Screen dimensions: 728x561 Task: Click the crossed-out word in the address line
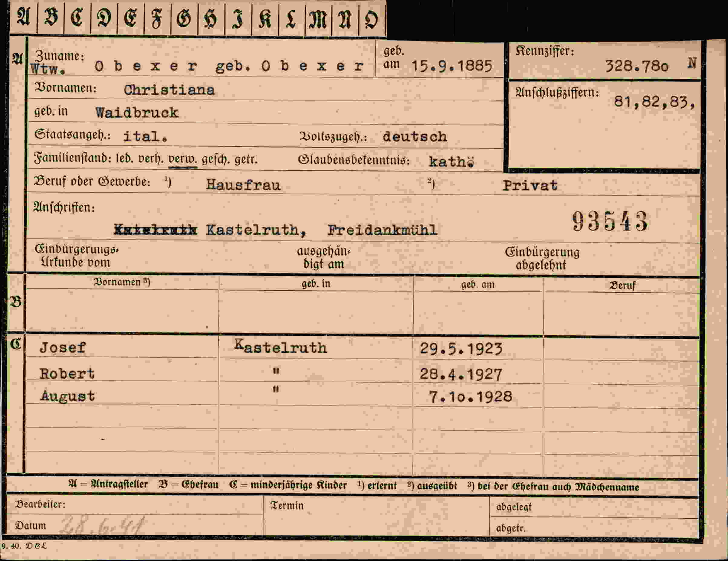pos(155,230)
